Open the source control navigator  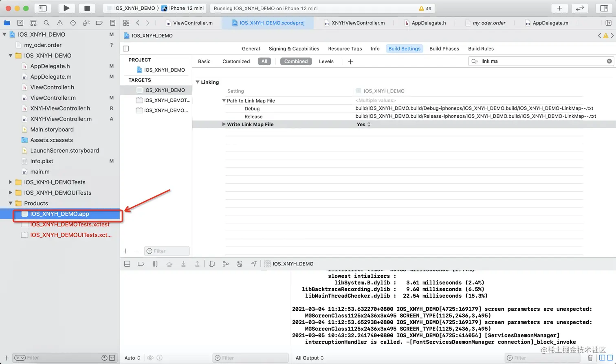pos(20,23)
